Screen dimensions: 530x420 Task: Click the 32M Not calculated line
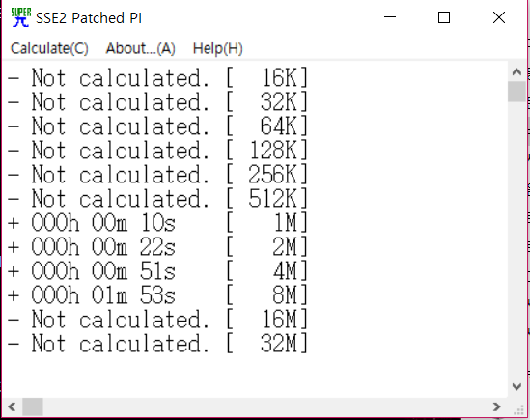pos(158,344)
